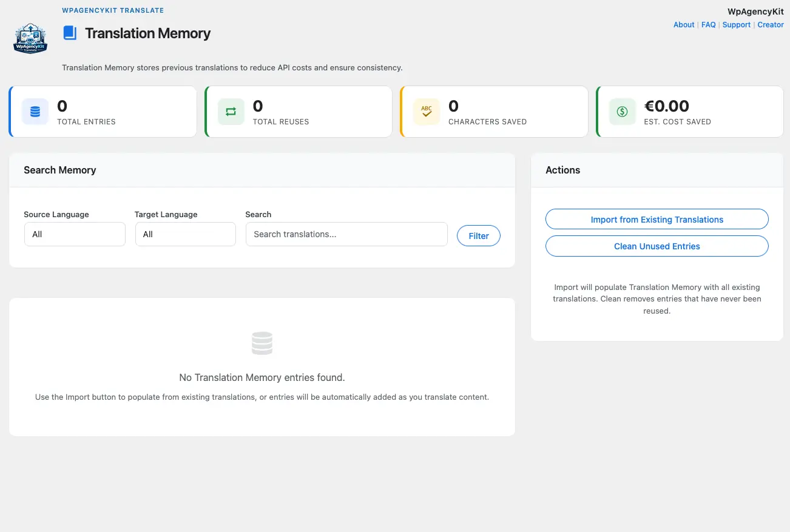The image size is (790, 532).
Task: Click the EST. COST SAVED label
Action: [x=677, y=122]
